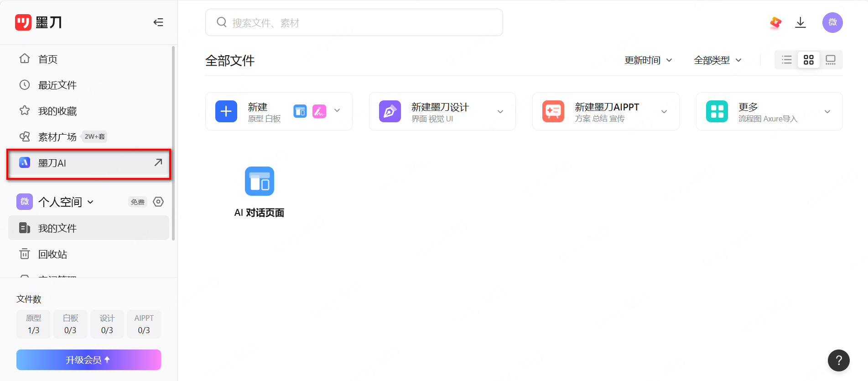
Task: Click the 新建墨刀设计 pen icon
Action: click(x=390, y=111)
